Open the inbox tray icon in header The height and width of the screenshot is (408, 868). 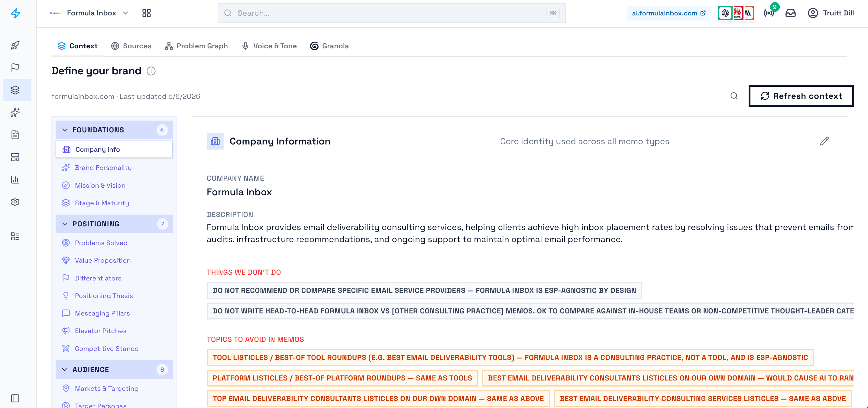click(x=791, y=13)
